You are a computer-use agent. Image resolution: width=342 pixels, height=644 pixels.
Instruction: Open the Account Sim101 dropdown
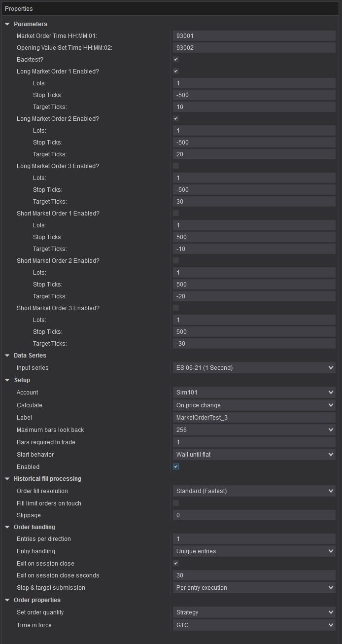254,393
